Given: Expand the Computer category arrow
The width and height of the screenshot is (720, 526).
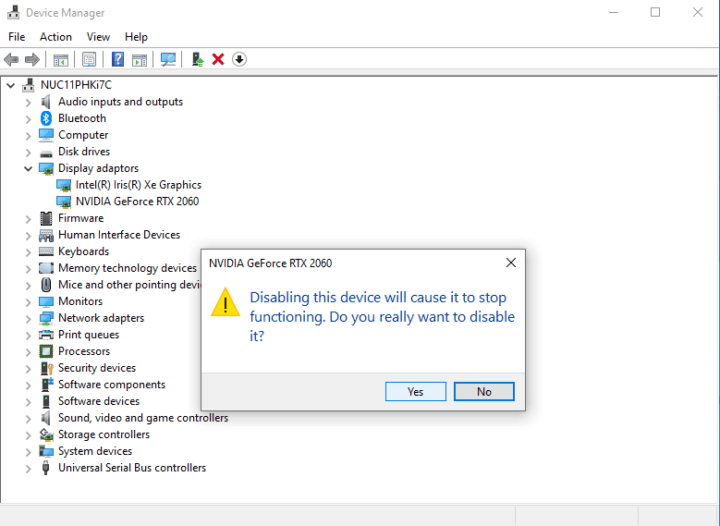Looking at the screenshot, I should coord(28,135).
